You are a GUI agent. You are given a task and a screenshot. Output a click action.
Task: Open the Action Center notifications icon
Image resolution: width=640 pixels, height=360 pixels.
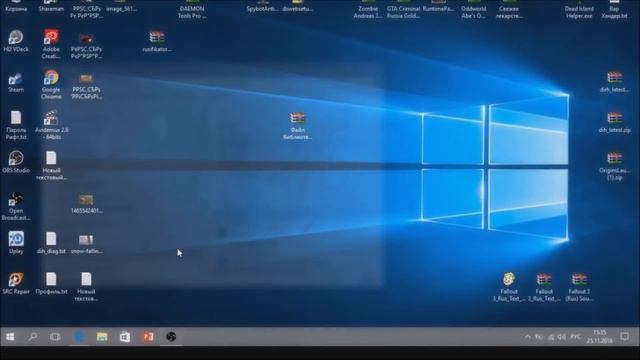pos(624,337)
